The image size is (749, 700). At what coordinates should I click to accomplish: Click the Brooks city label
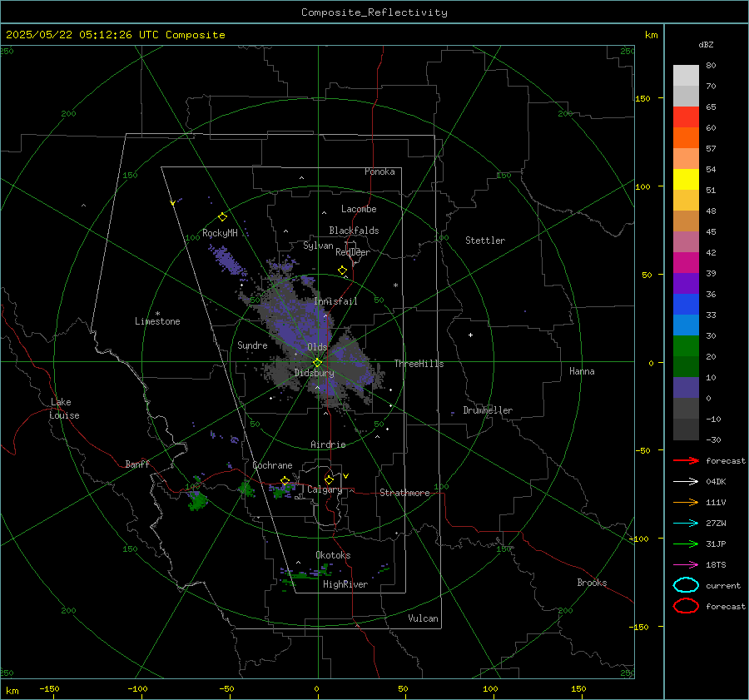coord(592,583)
